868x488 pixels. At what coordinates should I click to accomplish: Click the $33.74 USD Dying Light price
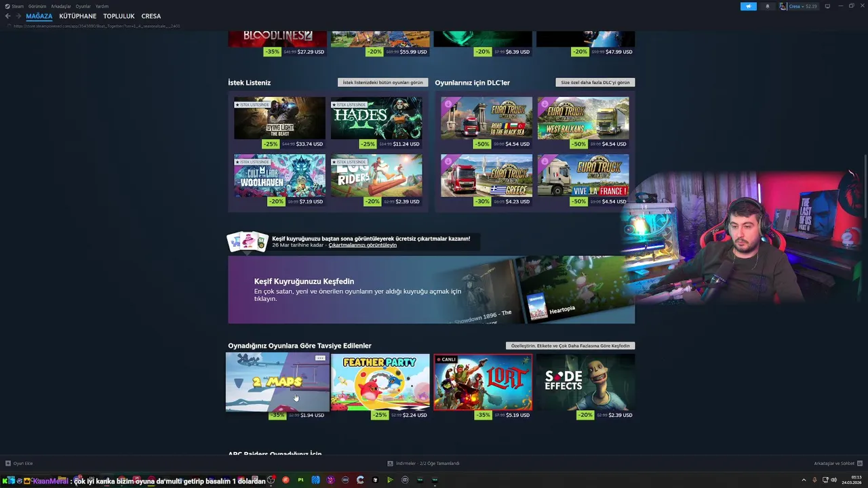pyautogui.click(x=311, y=144)
